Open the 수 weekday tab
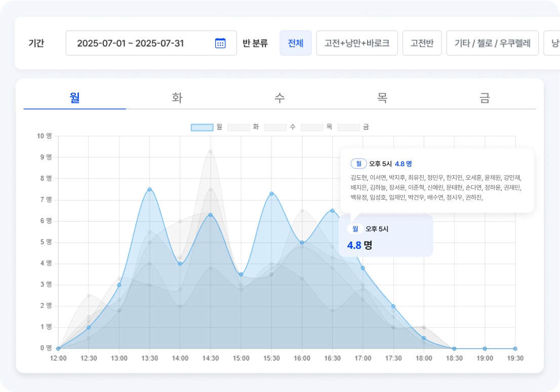560x392 pixels. 279,97
